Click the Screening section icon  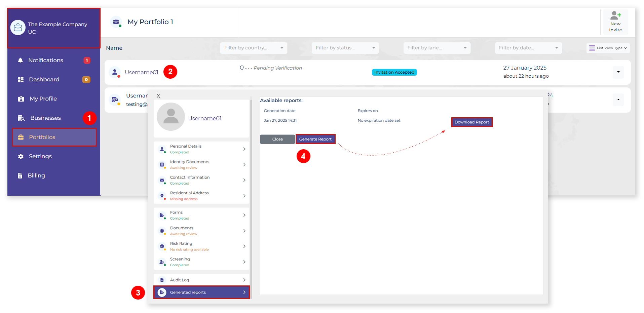[162, 262]
